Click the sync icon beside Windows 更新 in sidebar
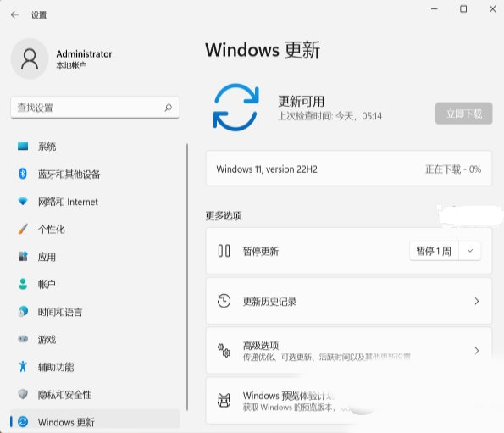This screenshot has width=504, height=433. pos(23,421)
